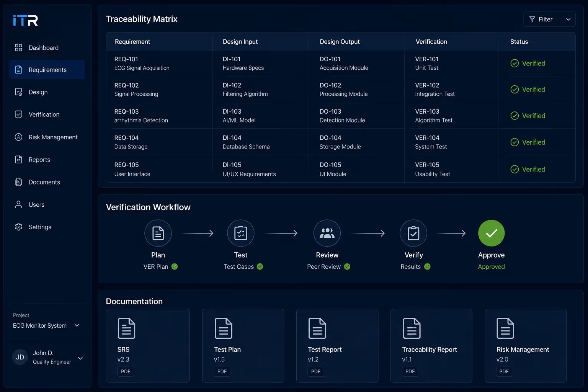Click the Verified check icon for REQ-103

515,116
